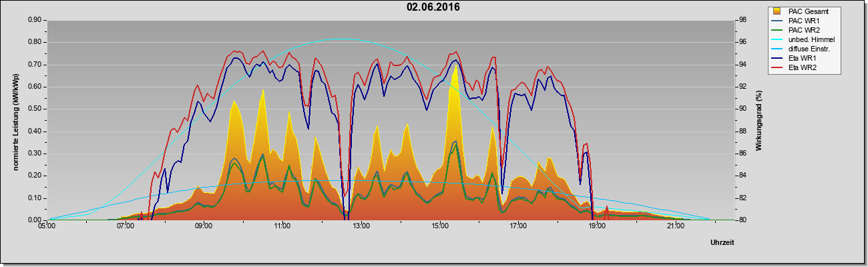Click the PAC WR2 legend line
The image size is (868, 267).
pos(777,30)
